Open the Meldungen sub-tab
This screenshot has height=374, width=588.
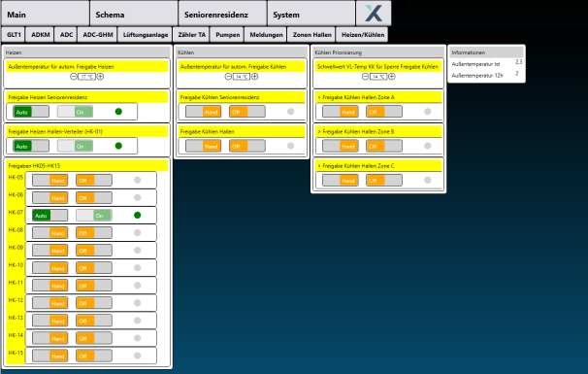(266, 35)
